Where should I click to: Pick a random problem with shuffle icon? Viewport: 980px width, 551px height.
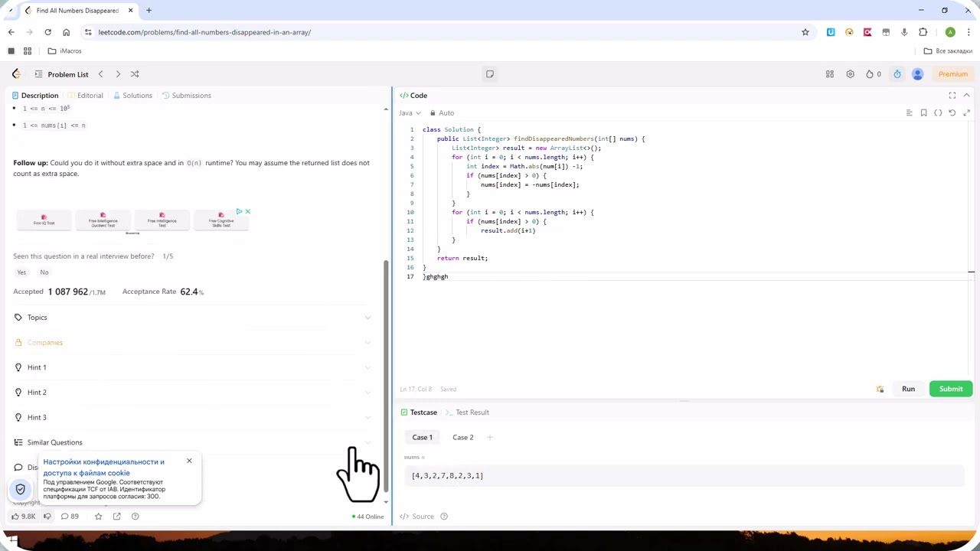pos(135,74)
